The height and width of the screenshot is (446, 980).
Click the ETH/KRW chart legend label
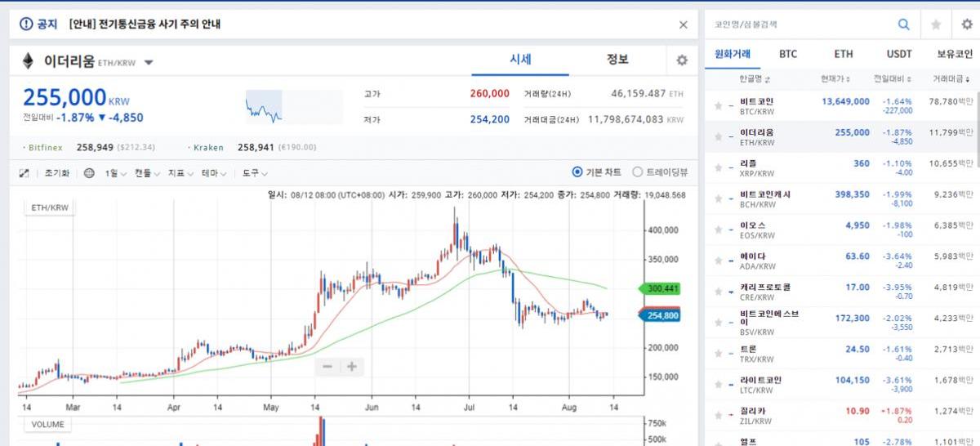pyautogui.click(x=50, y=208)
